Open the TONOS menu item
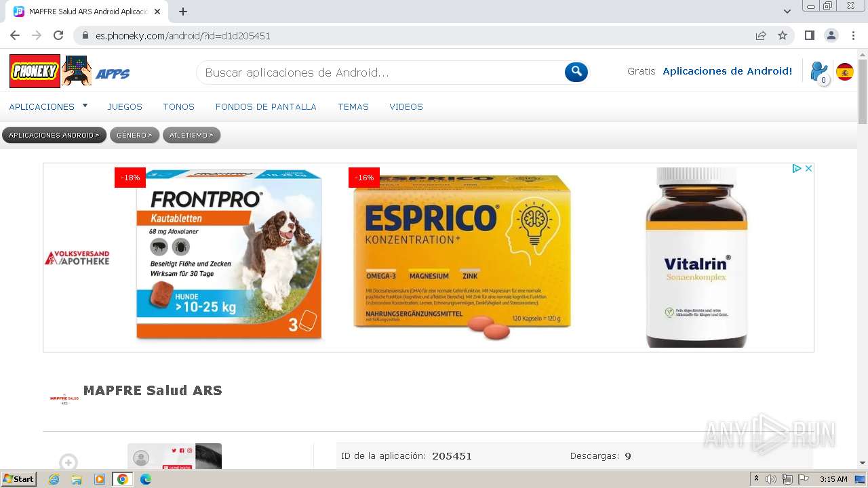868x488 pixels. pyautogui.click(x=178, y=106)
